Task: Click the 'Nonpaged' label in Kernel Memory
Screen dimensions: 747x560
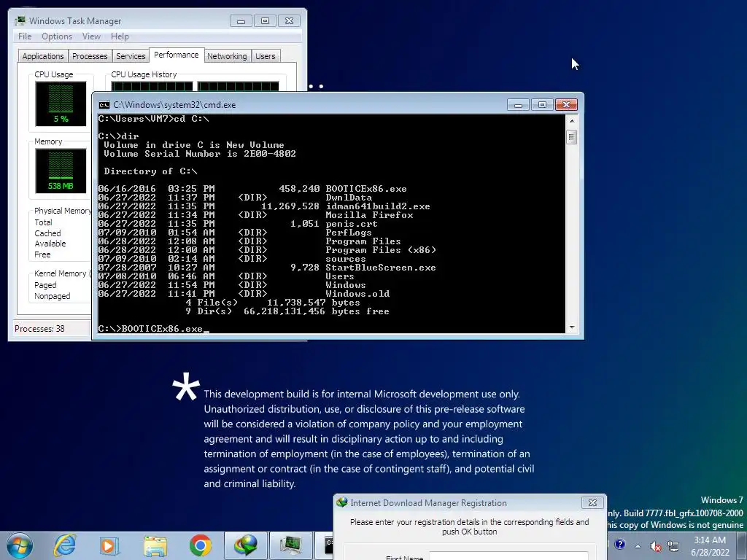Action: (x=53, y=296)
